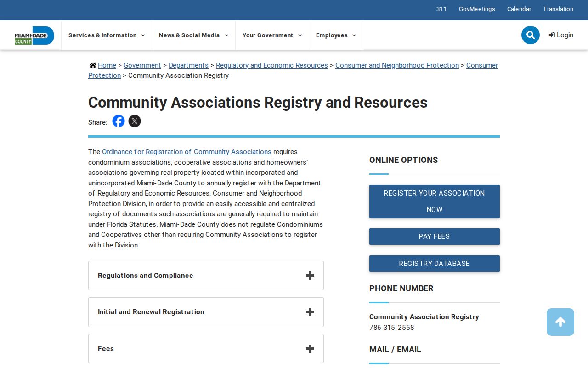Screen dimensions: 588x368
Task: Click the Miami-Dade County logo
Action: pos(34,35)
